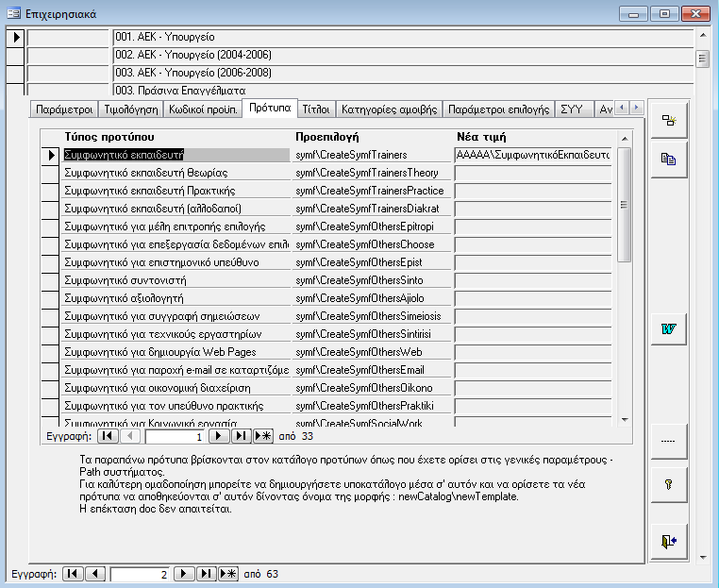Viewport: 719px width, 588px height.
Task: Jump to last record in inner subform navigator
Action: 242,437
